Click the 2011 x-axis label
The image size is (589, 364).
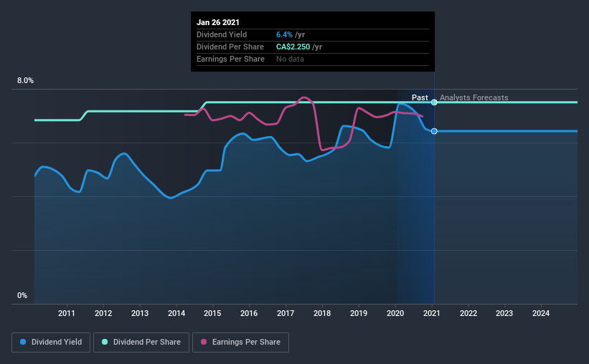67,313
